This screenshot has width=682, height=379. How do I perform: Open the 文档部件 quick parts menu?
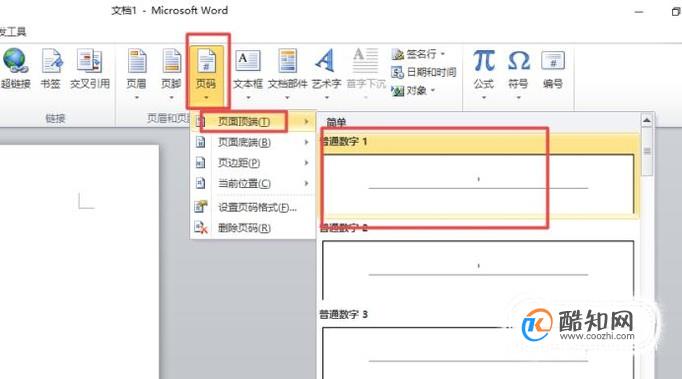[x=288, y=73]
